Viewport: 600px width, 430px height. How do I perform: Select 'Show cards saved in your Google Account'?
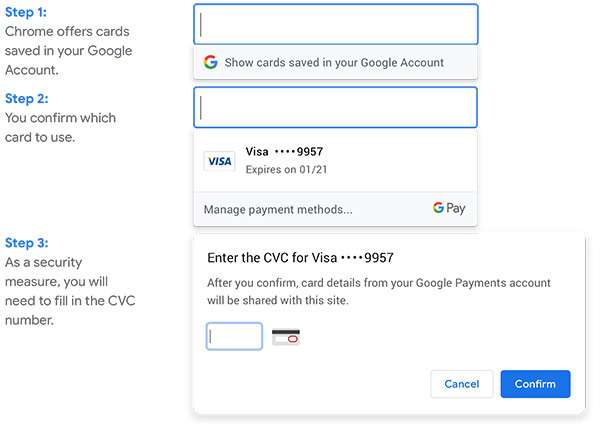[x=334, y=62]
